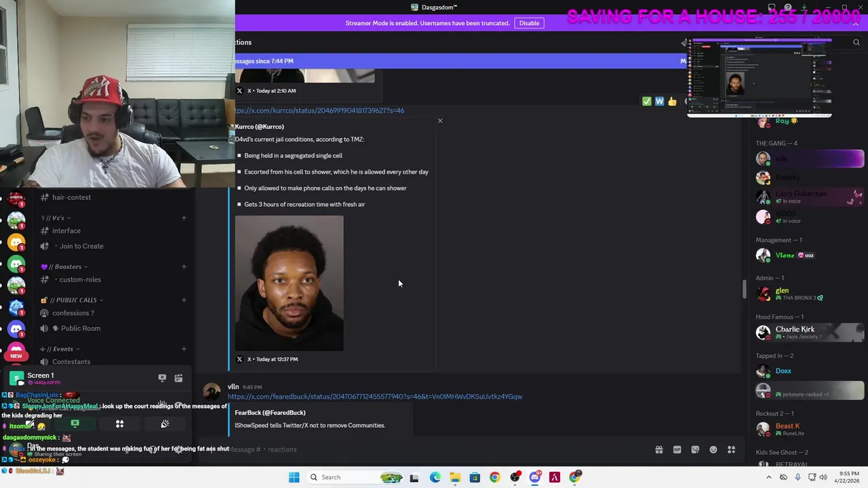Open member Beast K's profile
Image resolution: width=868 pixels, height=488 pixels.
pos(810,429)
